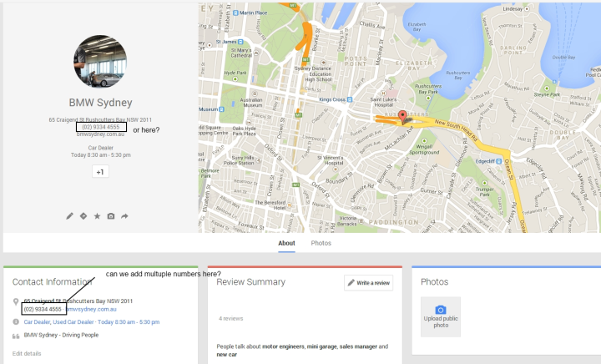Click Trumper Park marker on map

click(484, 183)
